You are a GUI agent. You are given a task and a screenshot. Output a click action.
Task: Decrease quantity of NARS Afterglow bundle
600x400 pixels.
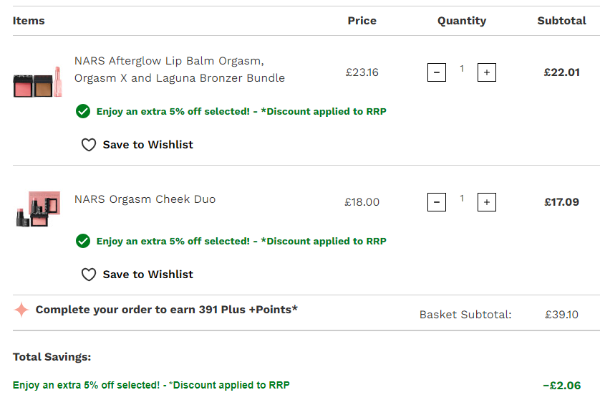point(436,72)
